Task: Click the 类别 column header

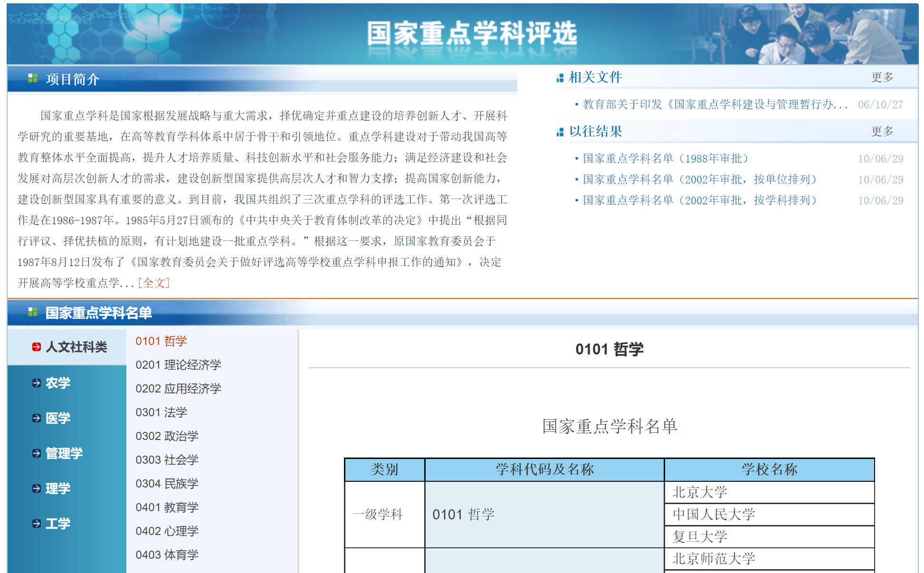Action: (x=384, y=470)
